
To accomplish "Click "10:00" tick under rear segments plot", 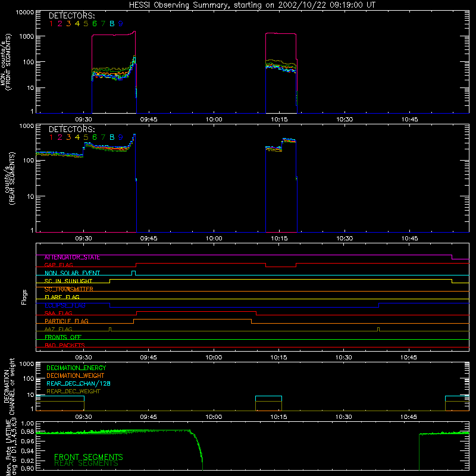I will (x=214, y=239).
